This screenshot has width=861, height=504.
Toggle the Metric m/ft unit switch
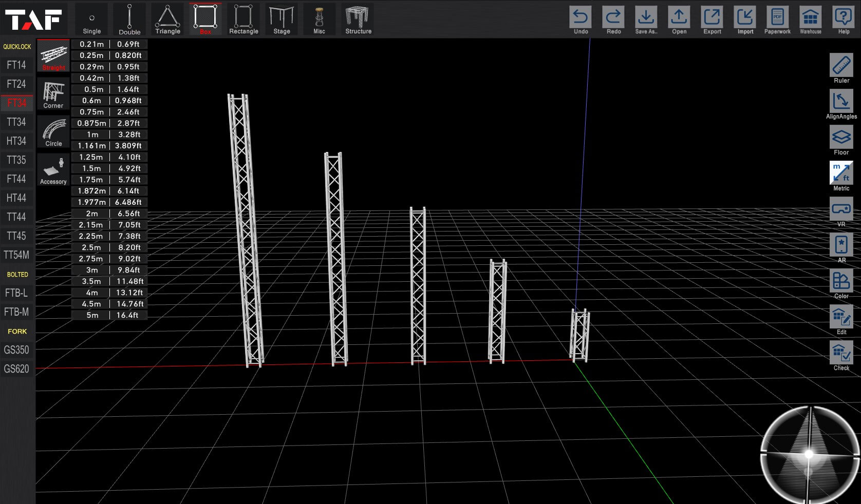pyautogui.click(x=841, y=177)
